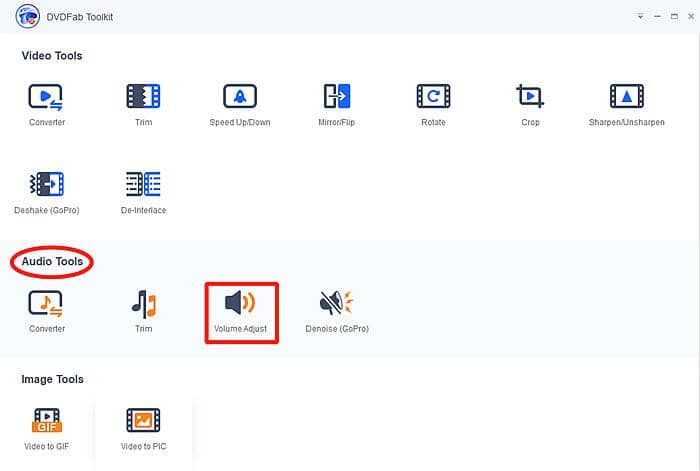This screenshot has height=471, width=700.
Task: Open the audio Converter tool
Action: pos(46,312)
